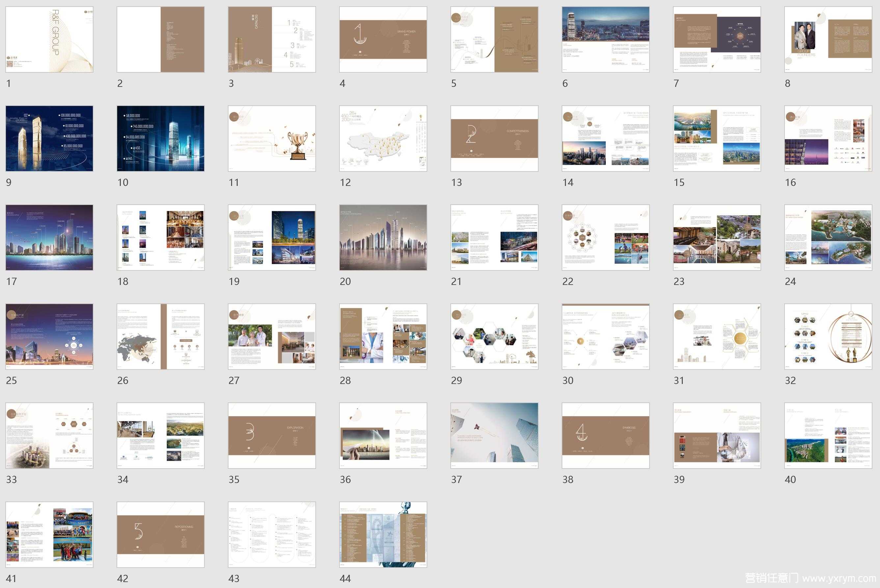The height and width of the screenshot is (588, 880).
Task: Select slide 12 China map thumbnail
Action: click(383, 139)
